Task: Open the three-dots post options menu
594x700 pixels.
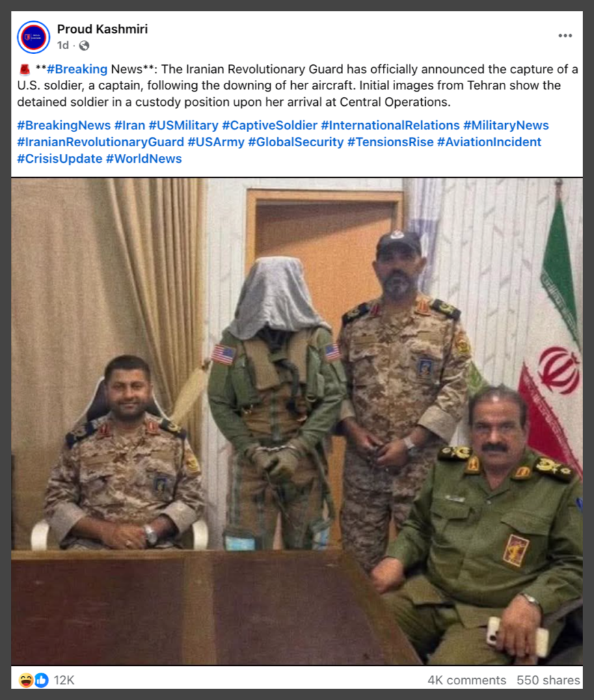Action: click(565, 36)
